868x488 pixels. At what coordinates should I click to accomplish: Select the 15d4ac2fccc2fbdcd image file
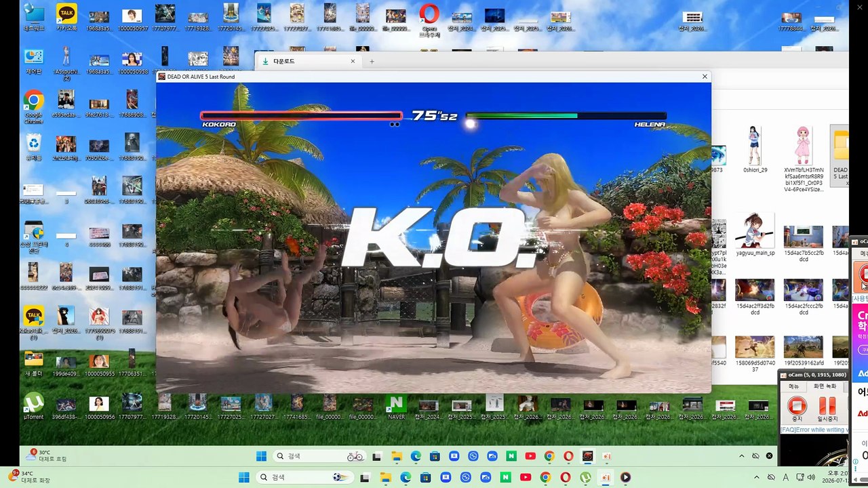click(x=804, y=298)
